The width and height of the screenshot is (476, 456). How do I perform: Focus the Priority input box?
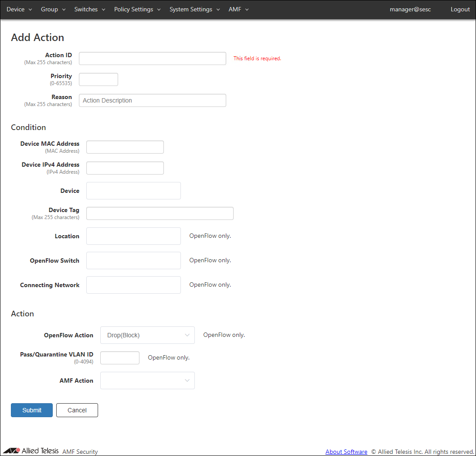(98, 79)
